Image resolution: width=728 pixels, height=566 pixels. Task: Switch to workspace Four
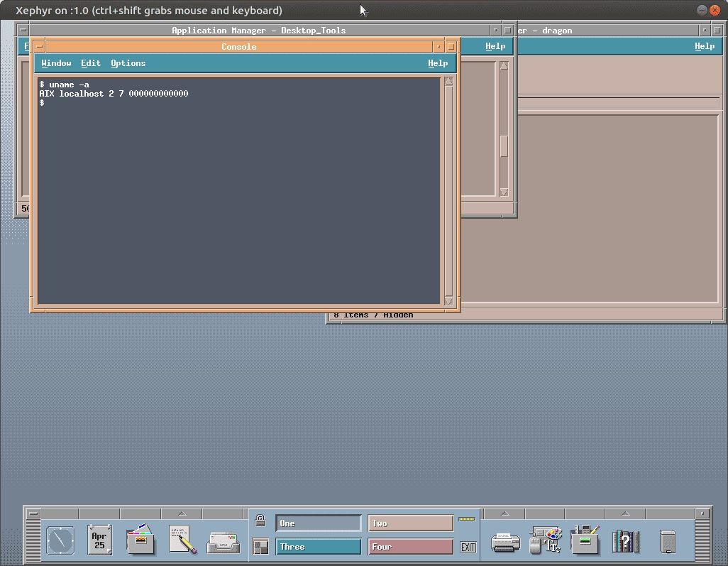[410, 547]
